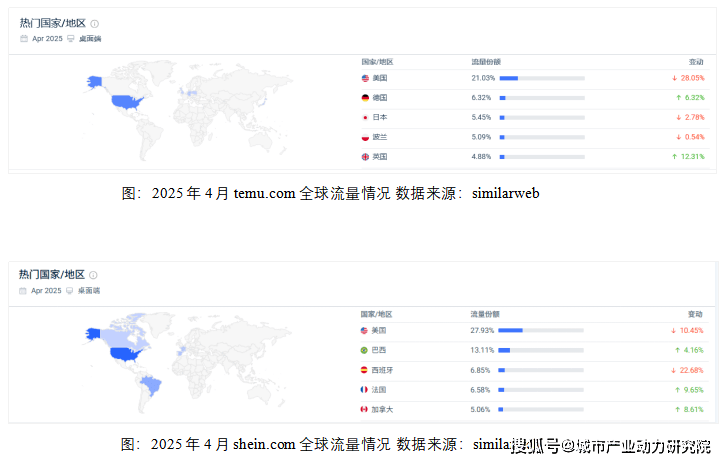
Task: Click the calendar icon in the temu panel
Action: [x=24, y=38]
